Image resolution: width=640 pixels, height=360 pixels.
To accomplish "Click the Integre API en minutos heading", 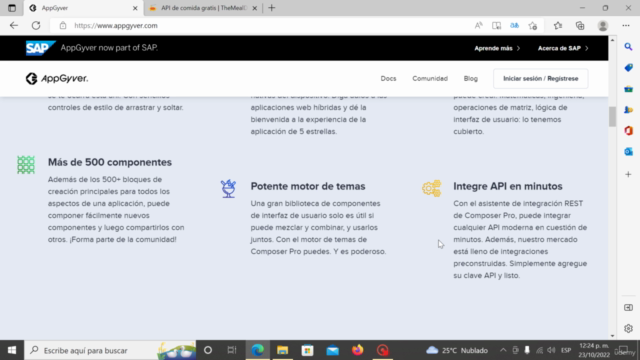I will pos(508,186).
